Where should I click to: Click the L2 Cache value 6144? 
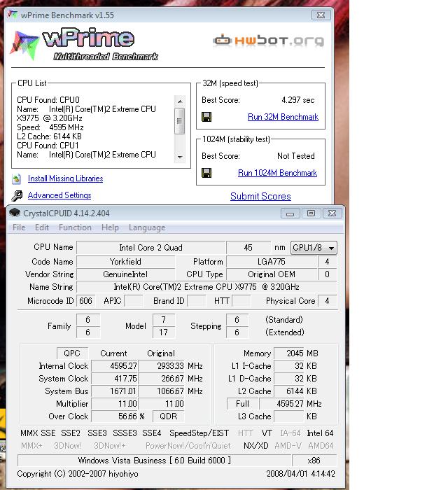[x=289, y=391]
